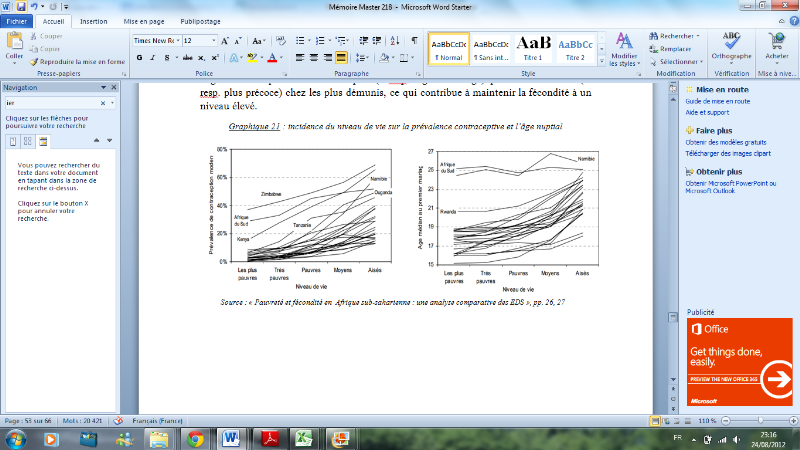Click Remplacer in Modification group
The height and width of the screenshot is (450, 800).
click(670, 49)
